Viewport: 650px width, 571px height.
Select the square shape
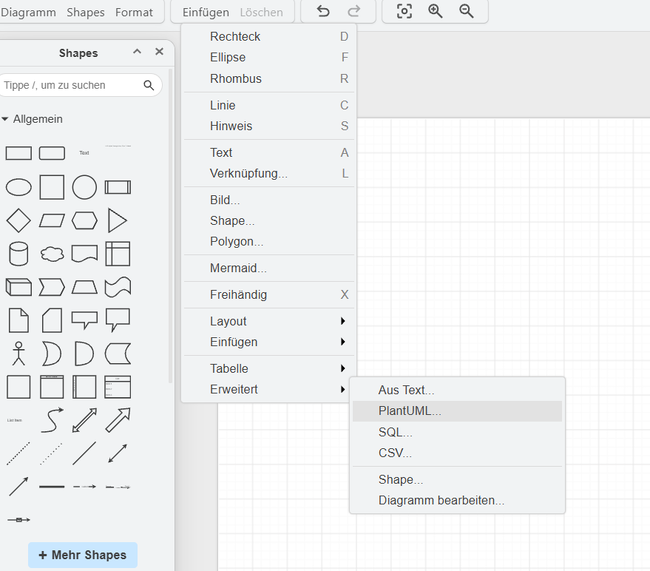pyautogui.click(x=52, y=187)
